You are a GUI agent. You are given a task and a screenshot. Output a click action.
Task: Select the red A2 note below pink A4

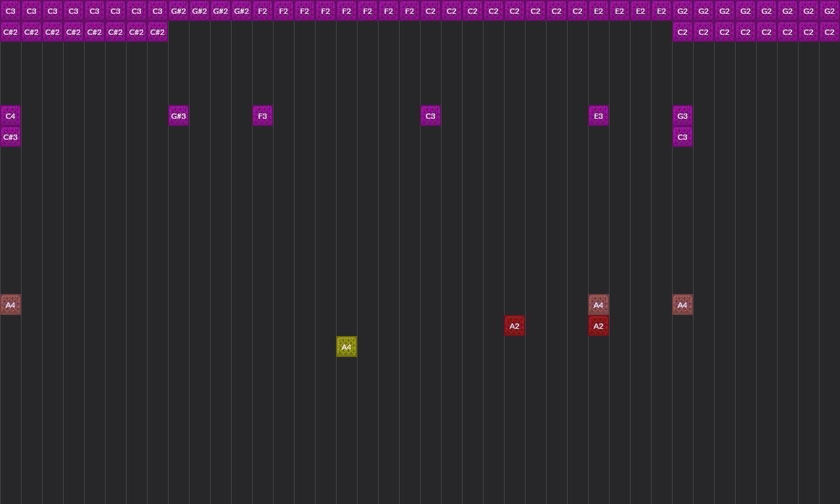598,326
